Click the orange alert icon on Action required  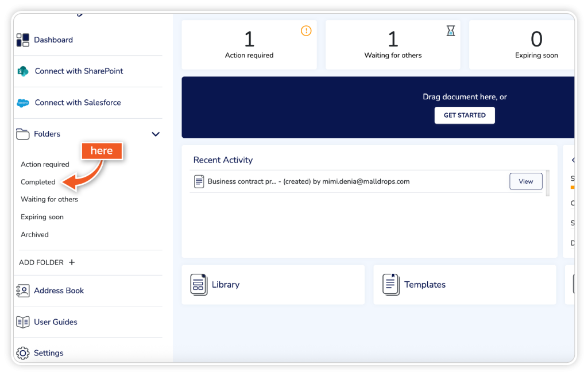coord(306,31)
